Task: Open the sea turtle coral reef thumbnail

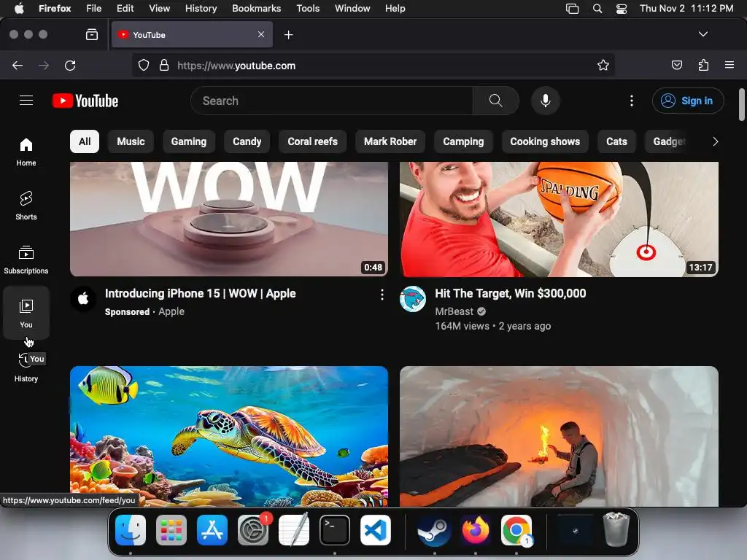Action: pyautogui.click(x=228, y=436)
